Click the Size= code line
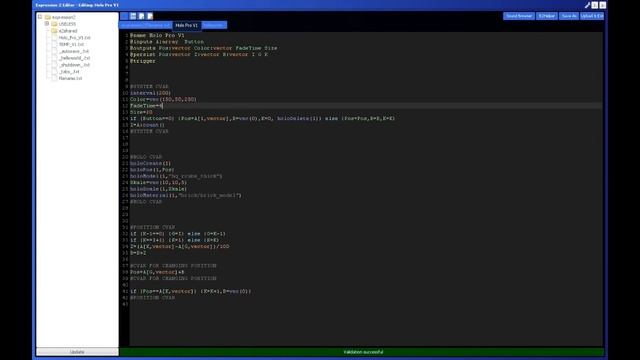 click(x=141, y=112)
